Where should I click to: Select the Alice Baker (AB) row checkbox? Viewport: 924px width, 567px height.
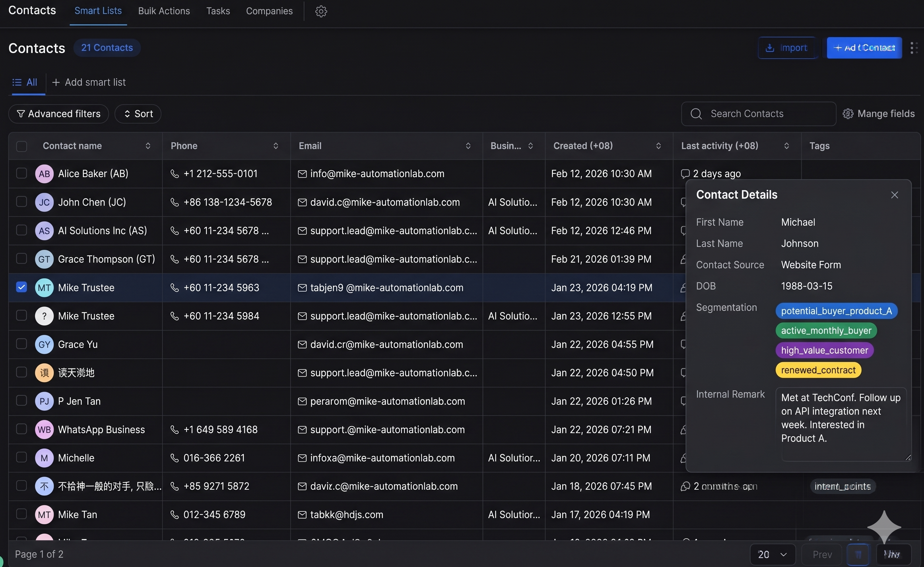tap(21, 173)
